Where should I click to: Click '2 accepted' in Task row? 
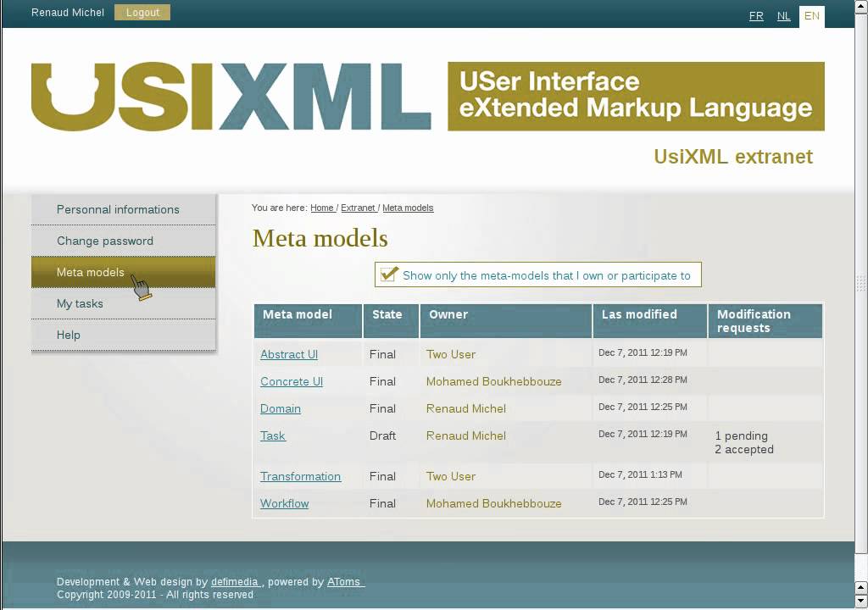click(744, 450)
